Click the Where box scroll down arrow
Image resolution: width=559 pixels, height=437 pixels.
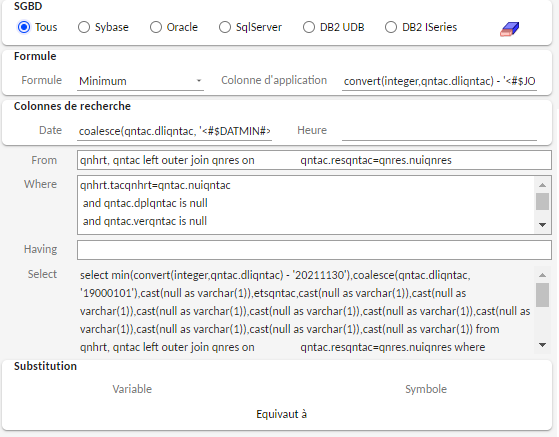click(542, 225)
